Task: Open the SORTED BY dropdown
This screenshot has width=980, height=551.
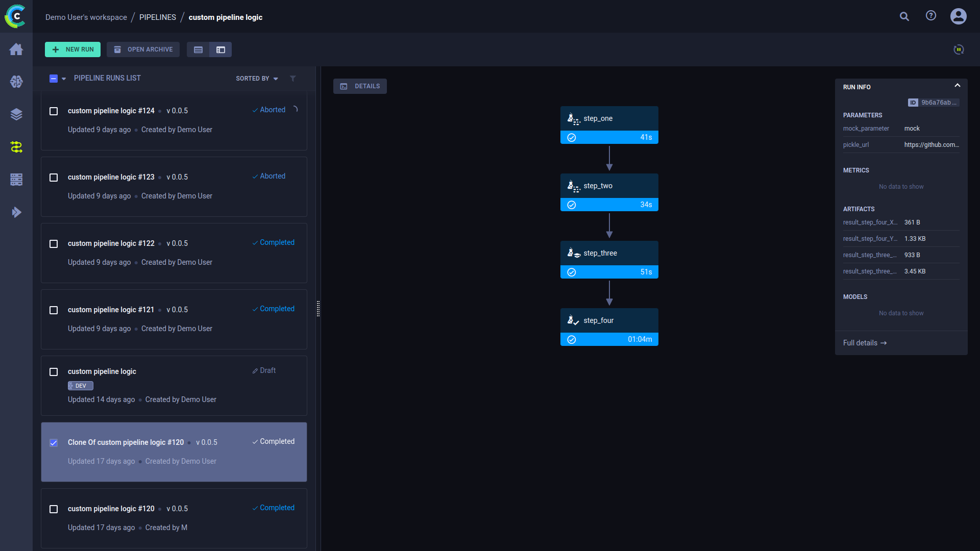Action: coord(257,79)
